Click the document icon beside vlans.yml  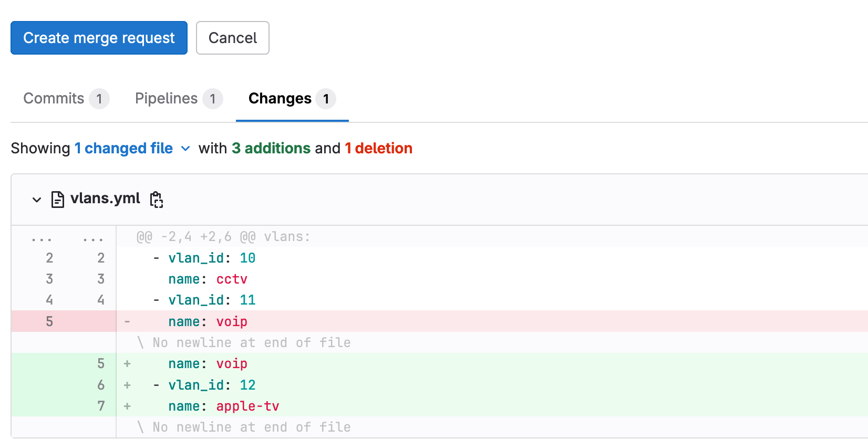tap(58, 200)
